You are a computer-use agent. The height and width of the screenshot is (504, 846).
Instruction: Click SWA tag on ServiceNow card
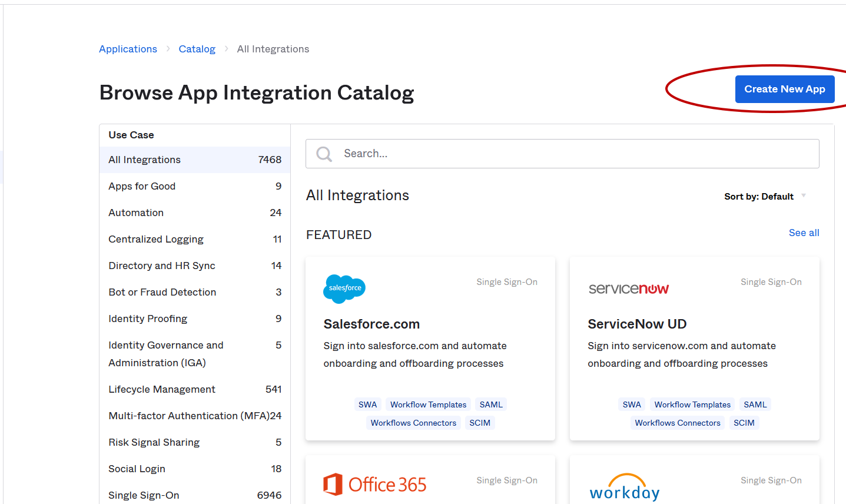click(x=632, y=404)
